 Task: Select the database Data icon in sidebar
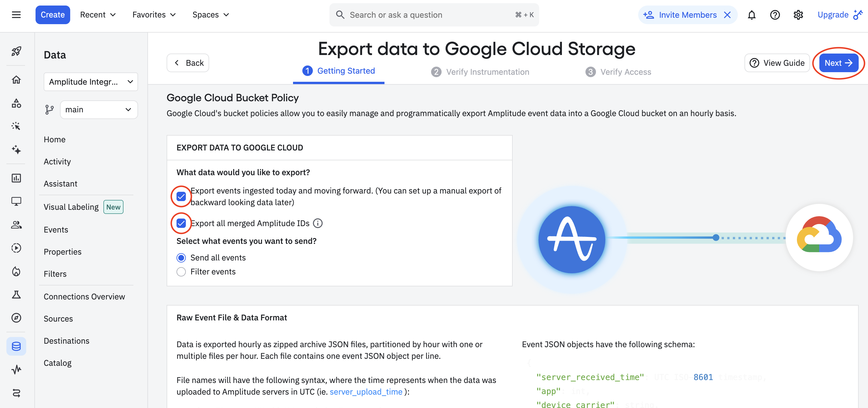(x=16, y=346)
